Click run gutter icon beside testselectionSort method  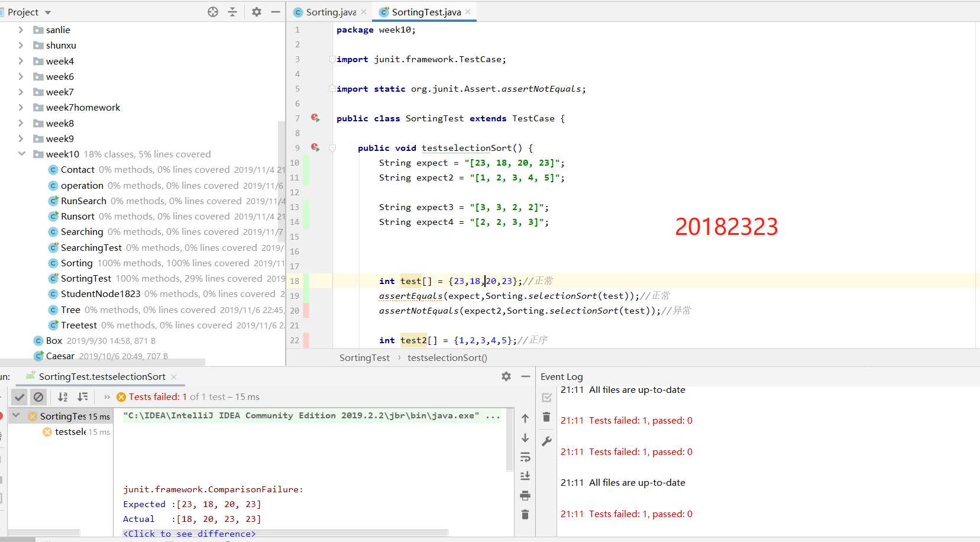pyautogui.click(x=315, y=147)
